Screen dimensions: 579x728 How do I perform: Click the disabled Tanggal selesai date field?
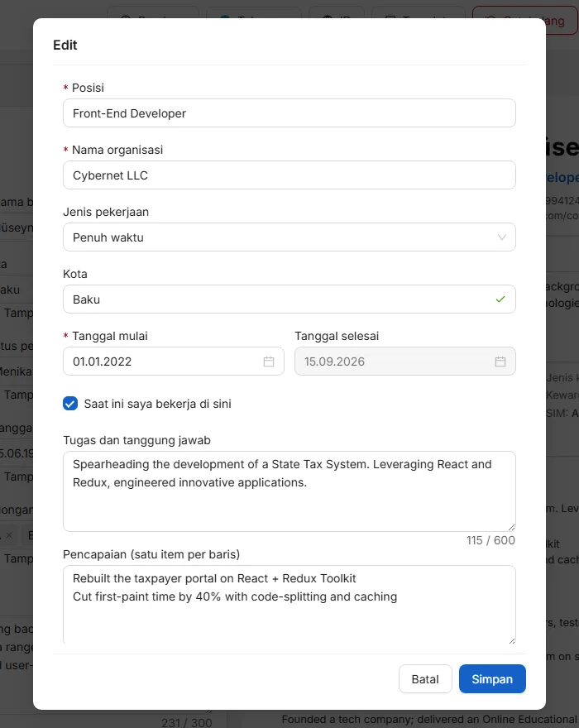[404, 362]
